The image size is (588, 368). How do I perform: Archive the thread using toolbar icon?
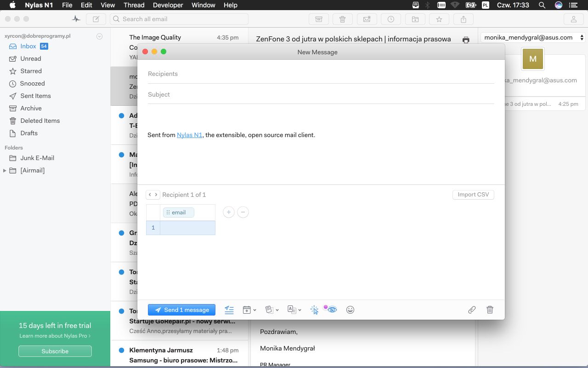(318, 19)
